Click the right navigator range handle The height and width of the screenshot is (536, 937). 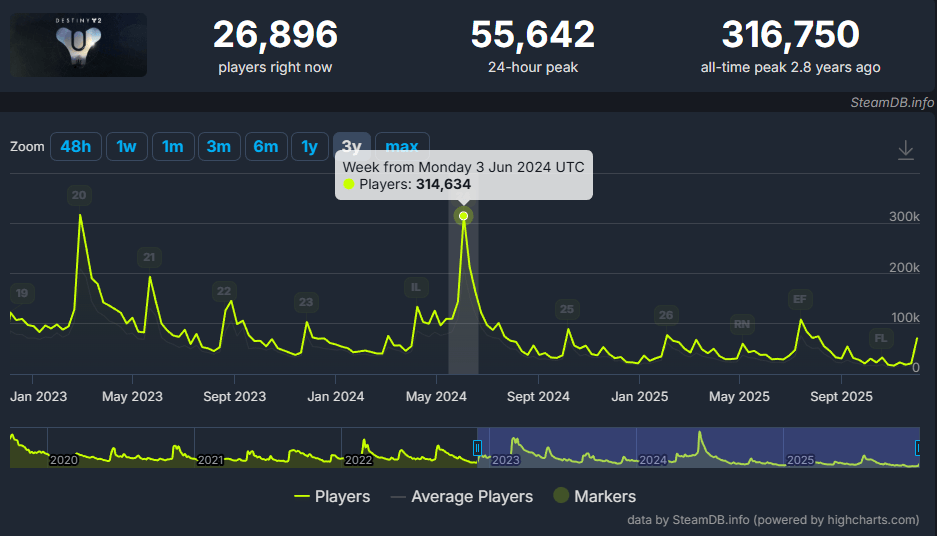click(919, 447)
